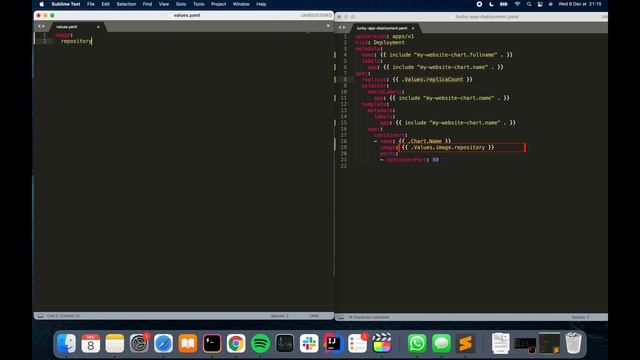Open the Edit menu

point(106,4)
